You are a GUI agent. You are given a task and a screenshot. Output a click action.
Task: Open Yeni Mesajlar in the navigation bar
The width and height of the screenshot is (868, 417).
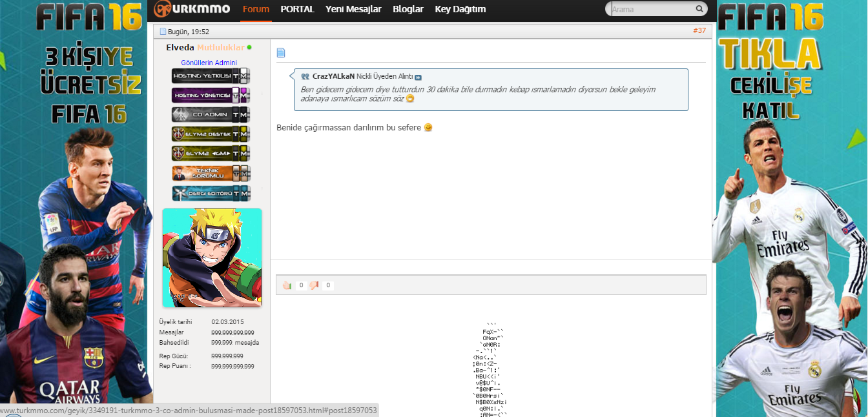tap(353, 9)
